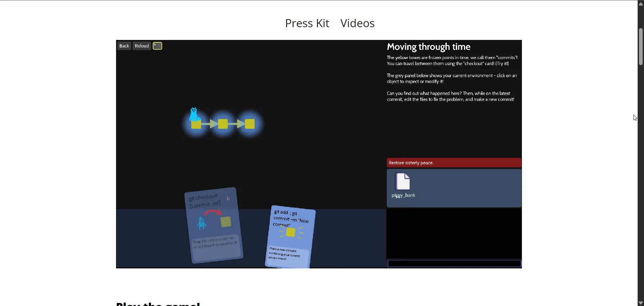Open the Press Kit page
The width and height of the screenshot is (644, 306).
[307, 23]
